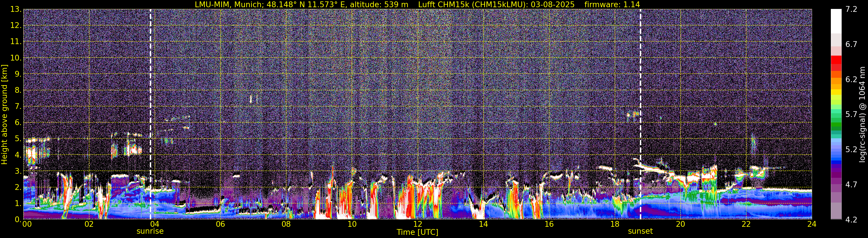Click the "5.2" colorbar tick value
The width and height of the screenshot is (868, 238).
click(851, 150)
